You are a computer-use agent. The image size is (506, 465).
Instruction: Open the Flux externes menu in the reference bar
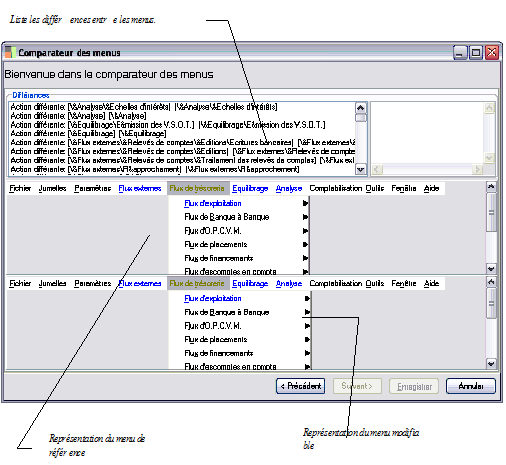pyautogui.click(x=140, y=188)
